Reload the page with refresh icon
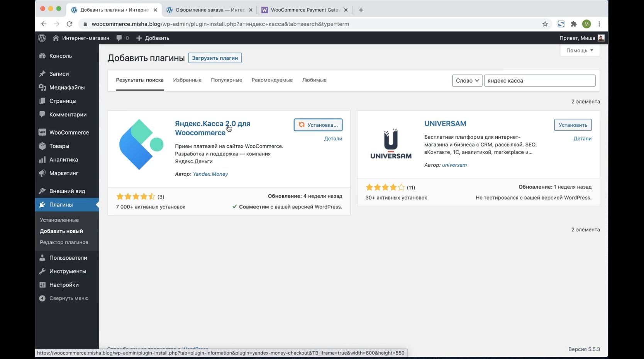 pos(69,24)
